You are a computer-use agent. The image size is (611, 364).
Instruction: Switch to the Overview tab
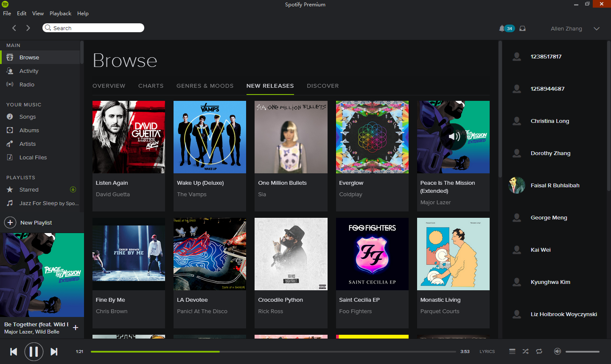(x=109, y=86)
